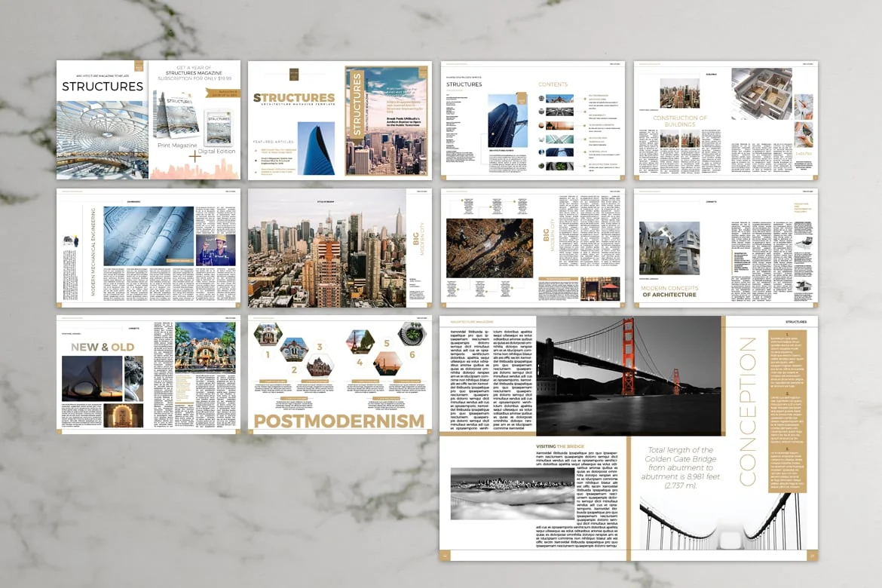Click the 'Featured Articles' heading
This screenshot has width=882, height=588.
273,142
